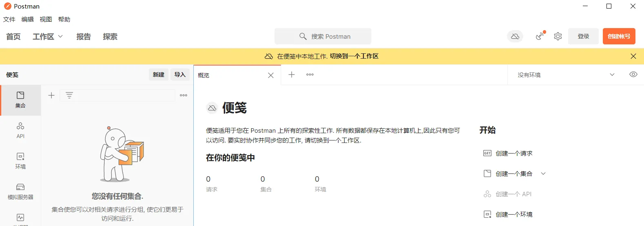The image size is (644, 226).
Task: Toggle the environment quick look eye icon
Action: pyautogui.click(x=633, y=75)
